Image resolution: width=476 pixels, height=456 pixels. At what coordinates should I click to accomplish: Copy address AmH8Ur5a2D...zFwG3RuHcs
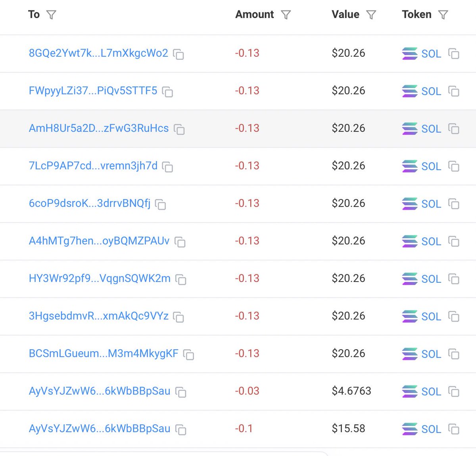179,129
